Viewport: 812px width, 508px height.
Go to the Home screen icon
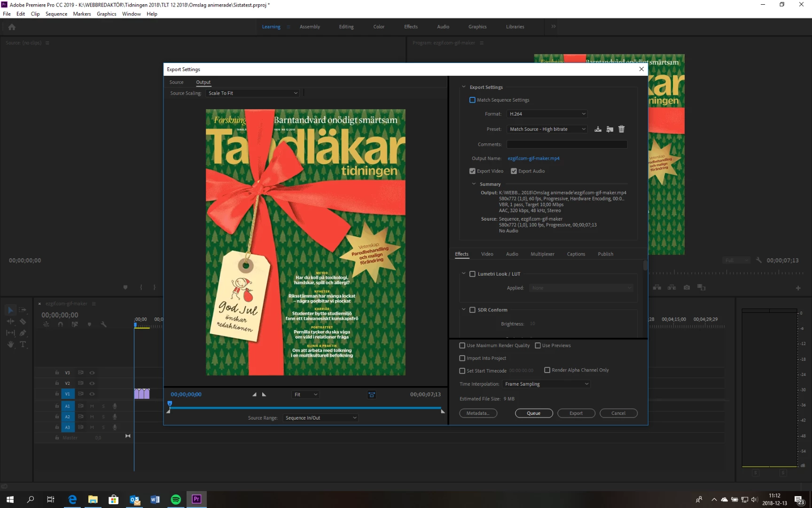coord(12,27)
